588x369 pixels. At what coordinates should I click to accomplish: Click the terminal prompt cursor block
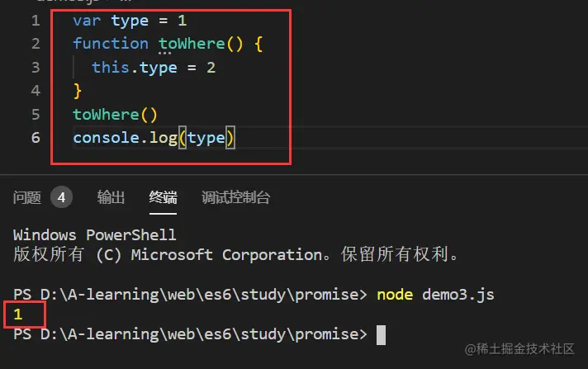[381, 334]
